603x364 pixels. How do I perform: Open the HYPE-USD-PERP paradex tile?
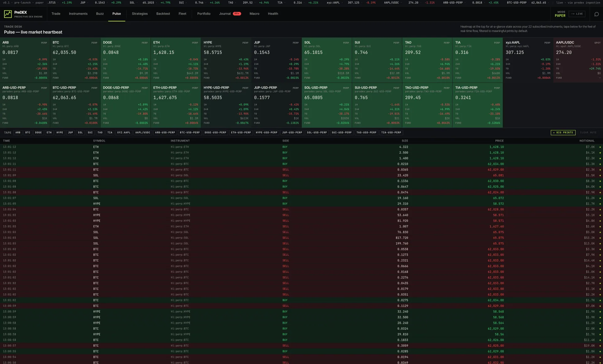(x=226, y=105)
